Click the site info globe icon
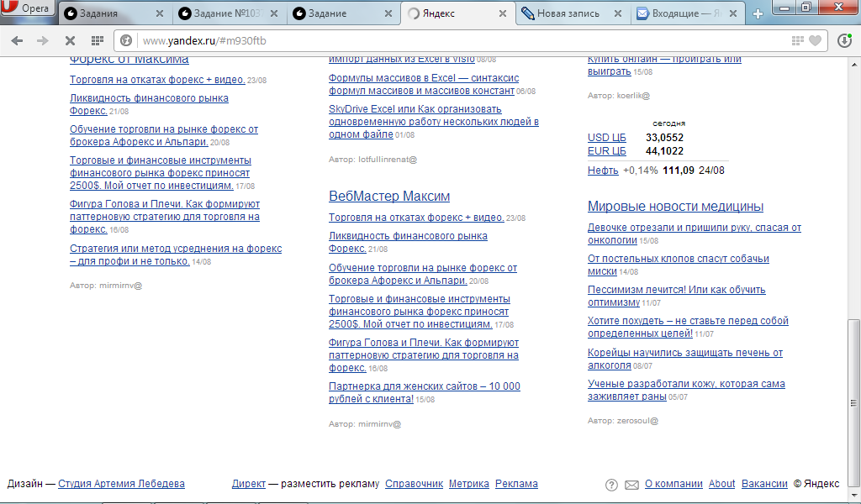 click(126, 40)
